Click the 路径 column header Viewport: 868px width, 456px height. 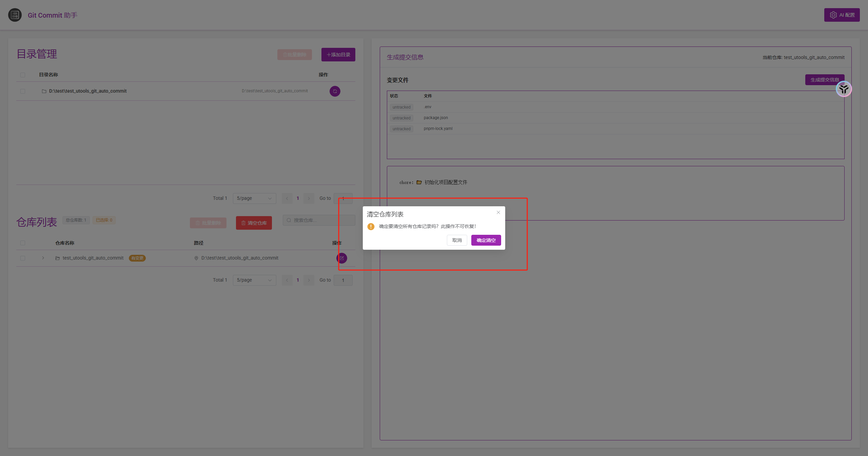(x=199, y=243)
